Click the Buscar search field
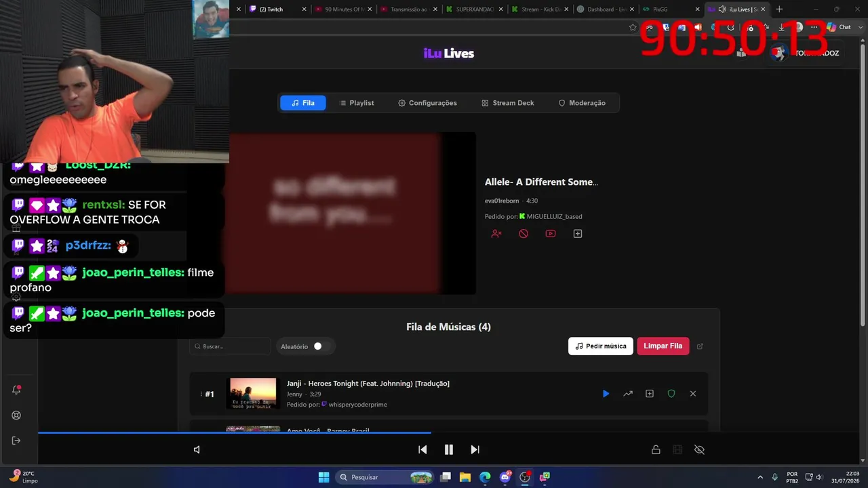Image resolution: width=868 pixels, height=488 pixels. tap(231, 346)
